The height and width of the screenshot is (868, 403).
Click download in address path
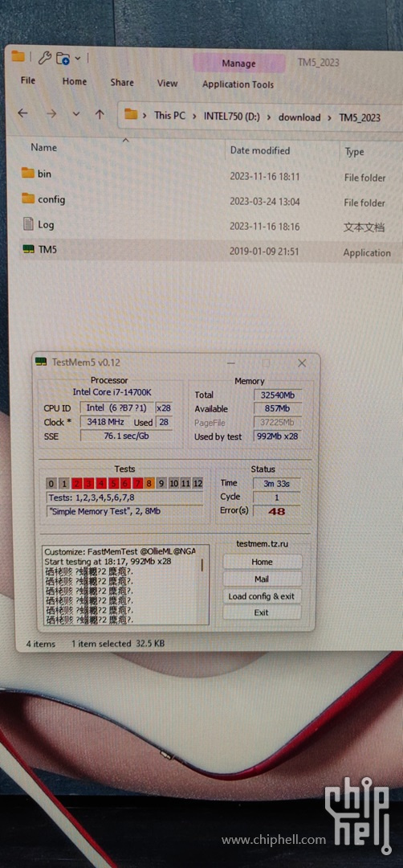[x=299, y=117]
